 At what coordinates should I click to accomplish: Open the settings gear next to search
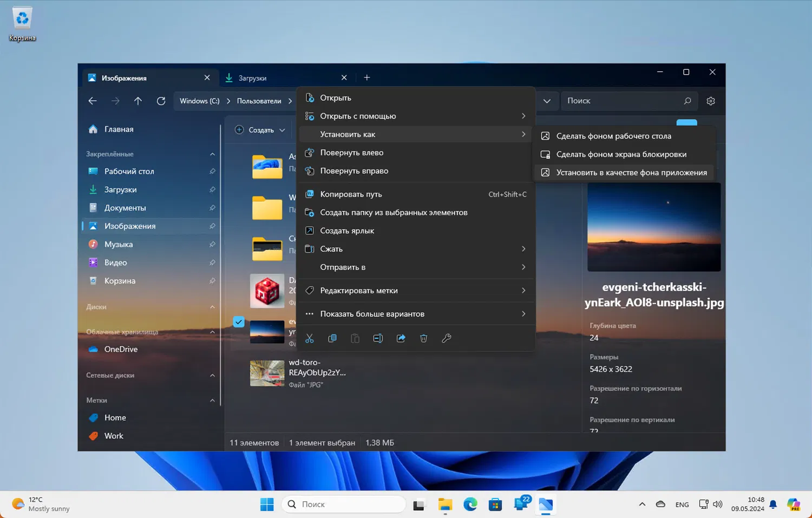coord(711,101)
